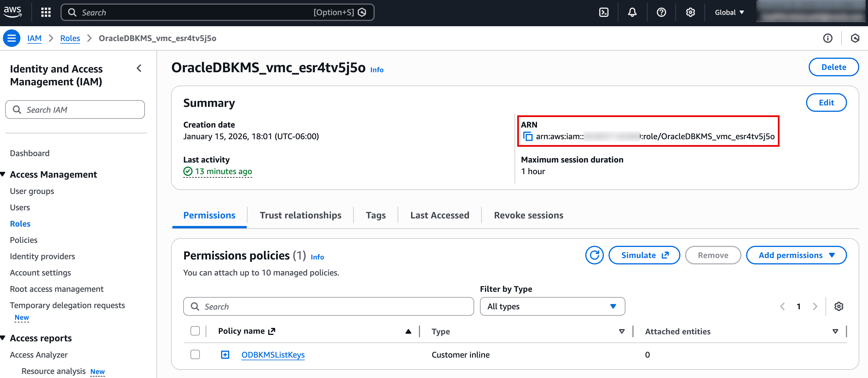
Task: Click the Remove policy button
Action: [x=713, y=255]
